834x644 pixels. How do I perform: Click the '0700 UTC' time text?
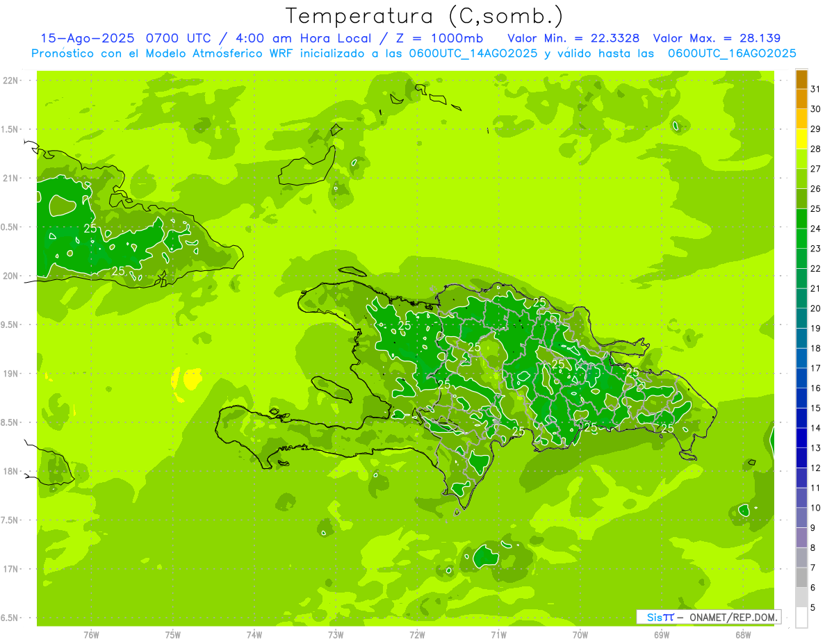pyautogui.click(x=181, y=39)
